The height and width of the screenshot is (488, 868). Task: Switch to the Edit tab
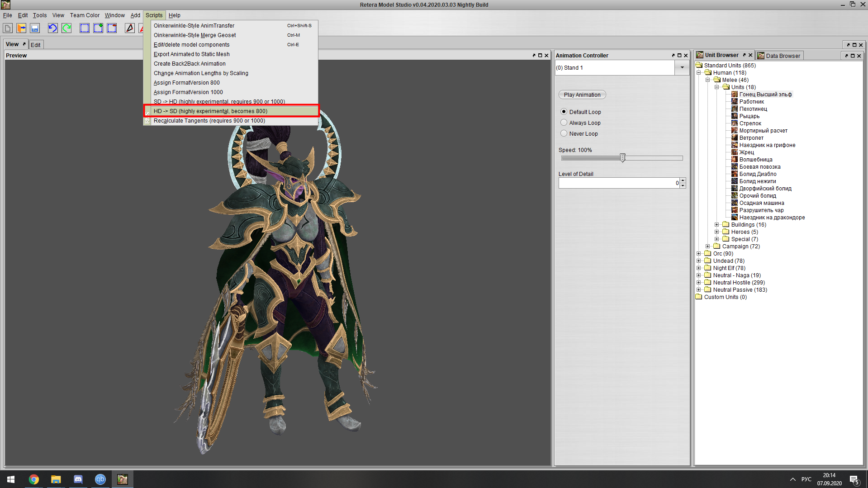point(35,45)
